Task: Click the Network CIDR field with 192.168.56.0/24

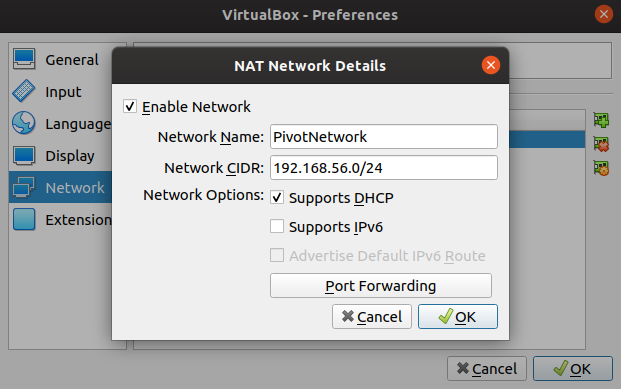Action: (x=384, y=168)
